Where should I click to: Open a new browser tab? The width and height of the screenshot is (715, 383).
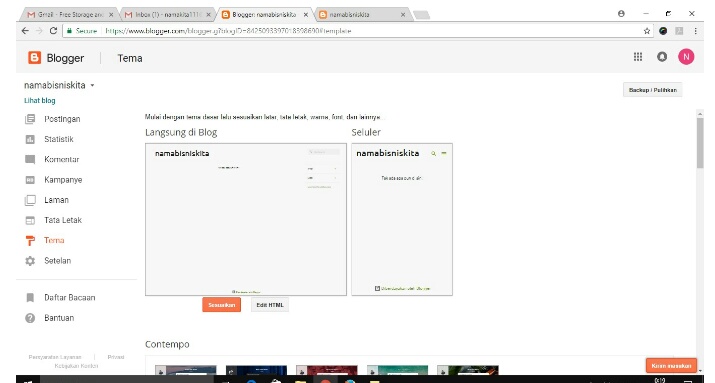(421, 15)
